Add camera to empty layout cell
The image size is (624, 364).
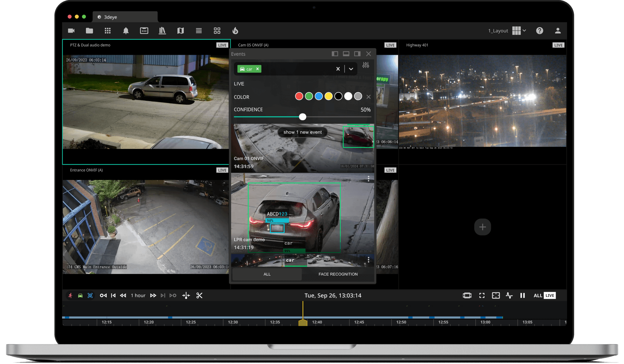click(482, 227)
